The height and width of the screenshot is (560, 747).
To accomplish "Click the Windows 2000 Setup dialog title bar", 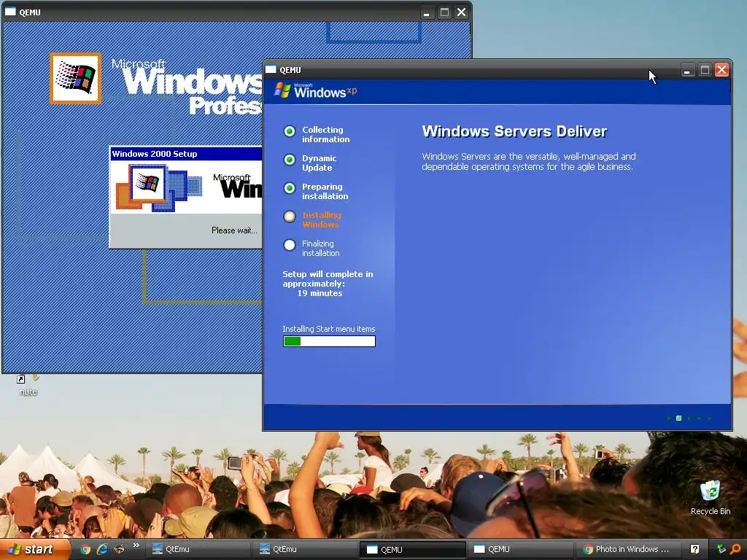I will coord(186,154).
